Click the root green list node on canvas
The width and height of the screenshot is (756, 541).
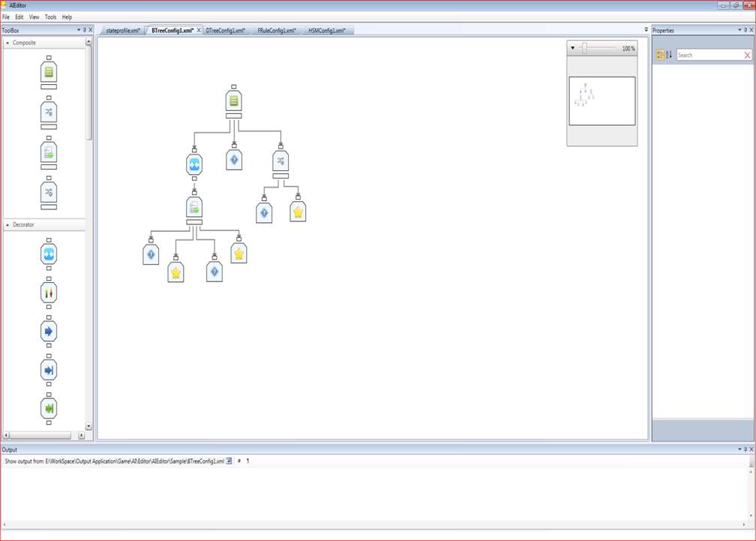pos(234,101)
